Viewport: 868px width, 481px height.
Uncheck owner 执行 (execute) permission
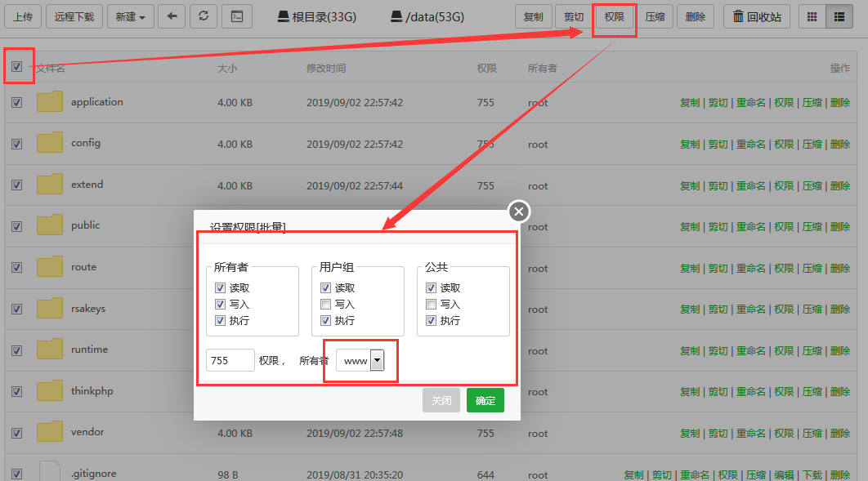click(220, 320)
